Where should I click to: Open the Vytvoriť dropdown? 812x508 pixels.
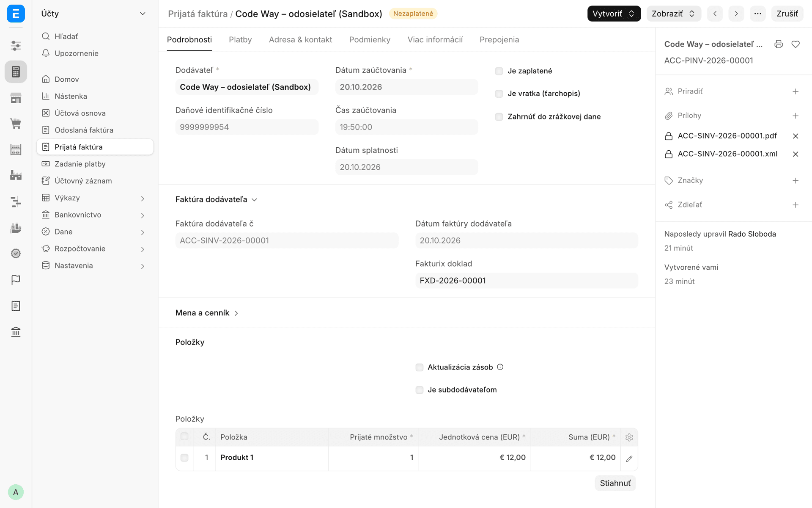(x=614, y=14)
